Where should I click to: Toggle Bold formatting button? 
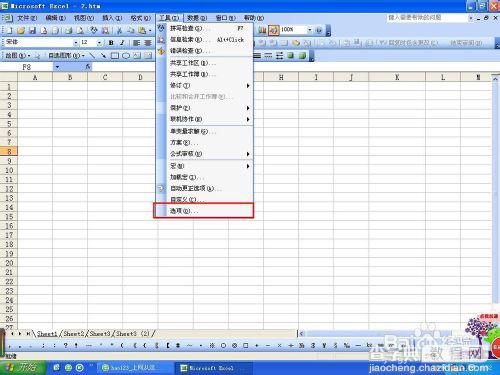pos(111,43)
